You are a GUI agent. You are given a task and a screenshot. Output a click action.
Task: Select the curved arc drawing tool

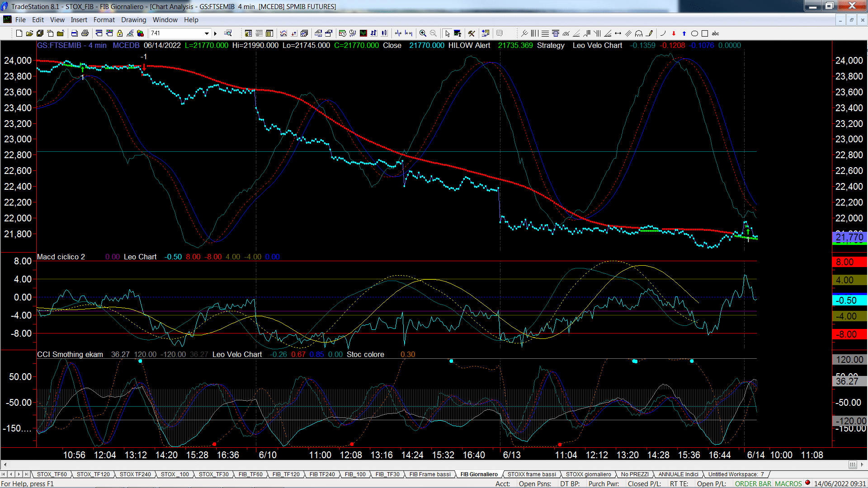click(x=663, y=33)
